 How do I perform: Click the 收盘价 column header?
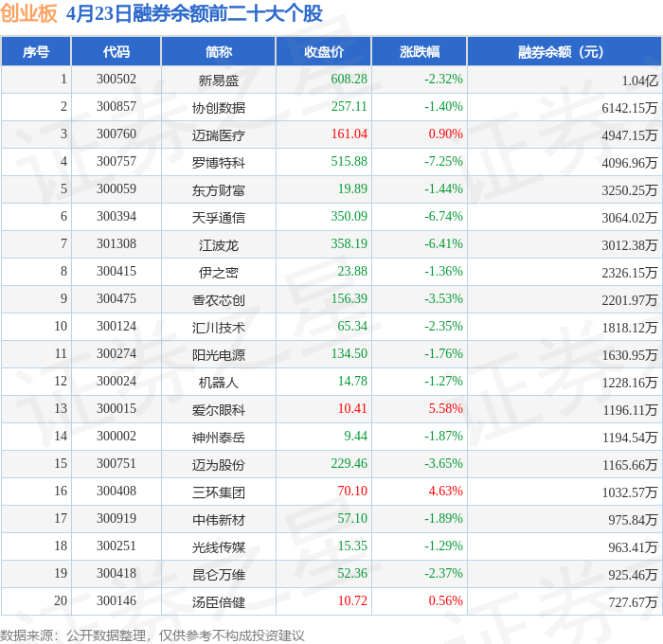coord(324,51)
